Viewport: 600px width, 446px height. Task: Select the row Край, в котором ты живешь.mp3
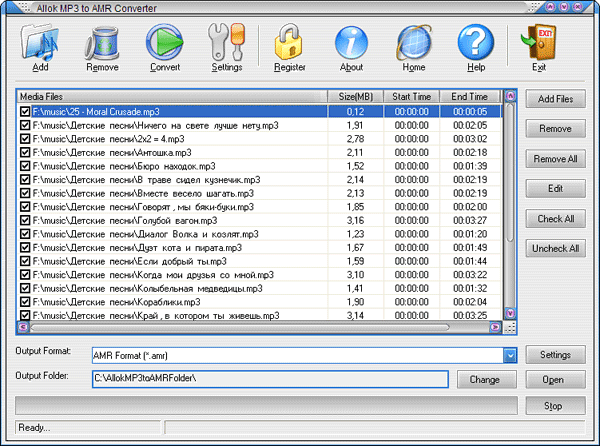coord(260,316)
